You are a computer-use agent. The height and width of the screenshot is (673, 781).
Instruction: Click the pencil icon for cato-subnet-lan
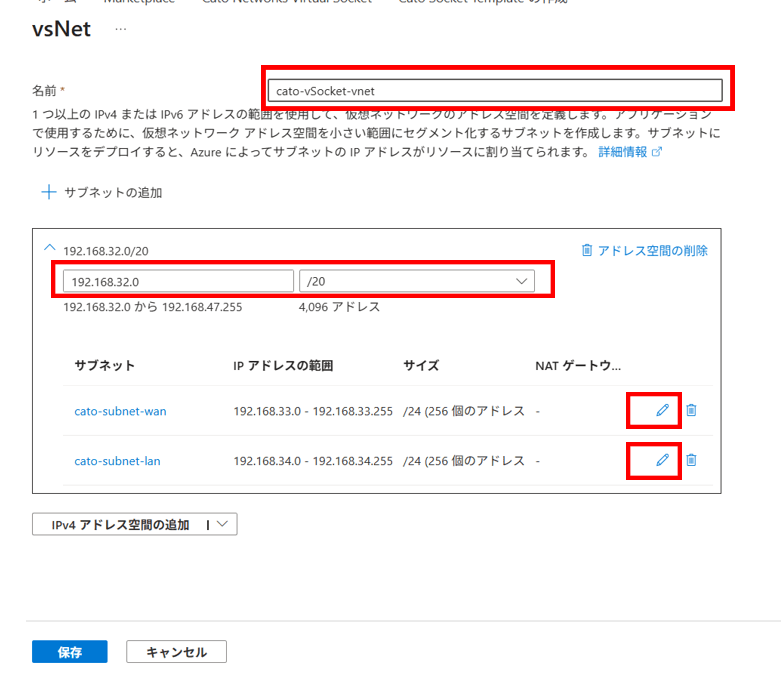click(661, 460)
